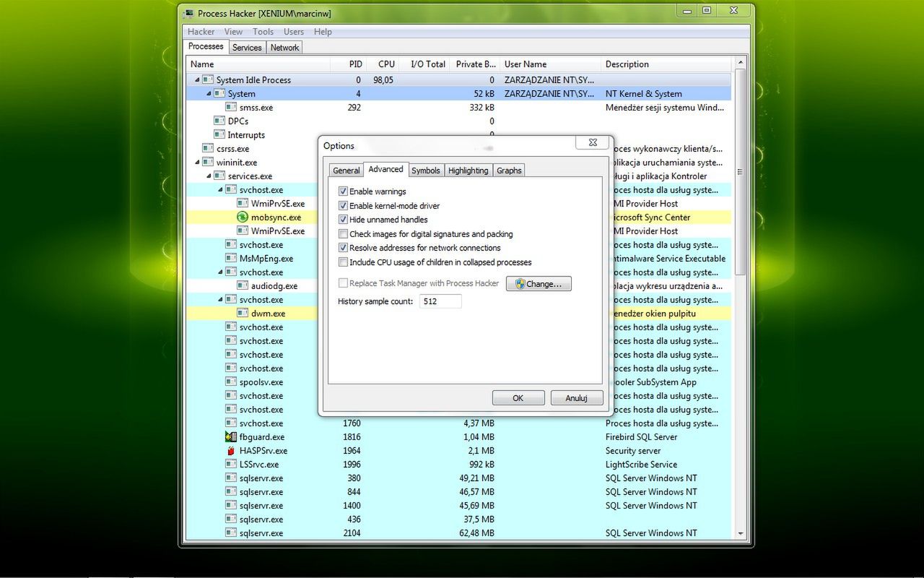
Task: Click the smss.exe process icon
Action: (231, 108)
